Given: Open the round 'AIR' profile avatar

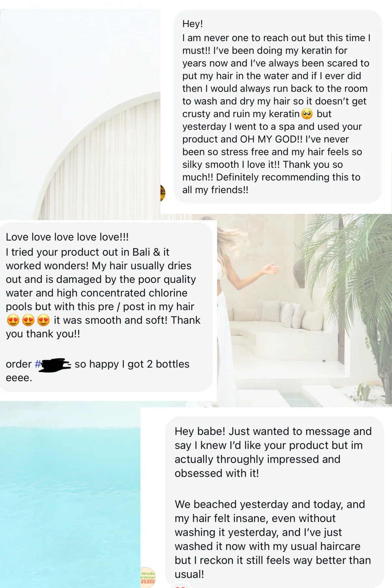Looking at the screenshot, I should [x=148, y=578].
